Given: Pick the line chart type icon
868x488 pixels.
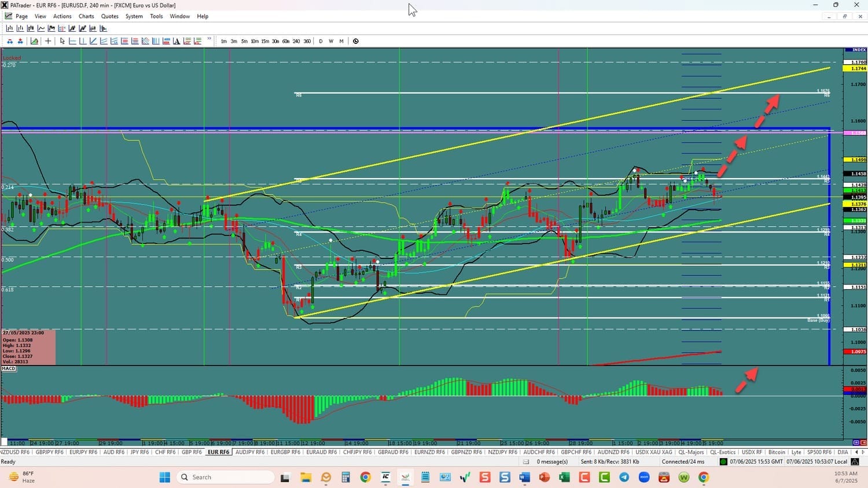Looking at the screenshot, I should pyautogui.click(x=41, y=28).
